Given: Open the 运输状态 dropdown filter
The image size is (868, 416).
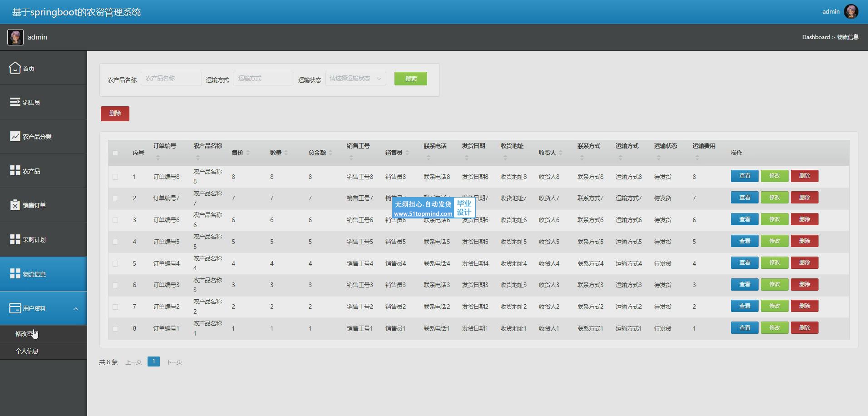Looking at the screenshot, I should (x=355, y=79).
